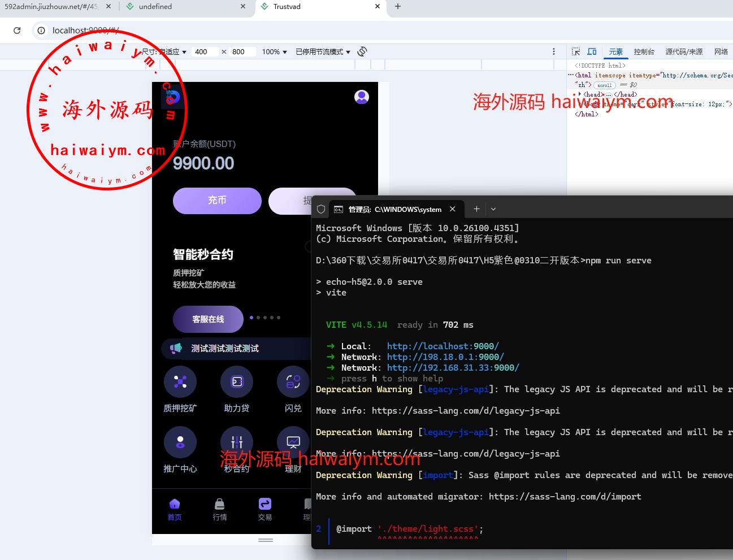Click the inspect element picker icon

tap(576, 51)
